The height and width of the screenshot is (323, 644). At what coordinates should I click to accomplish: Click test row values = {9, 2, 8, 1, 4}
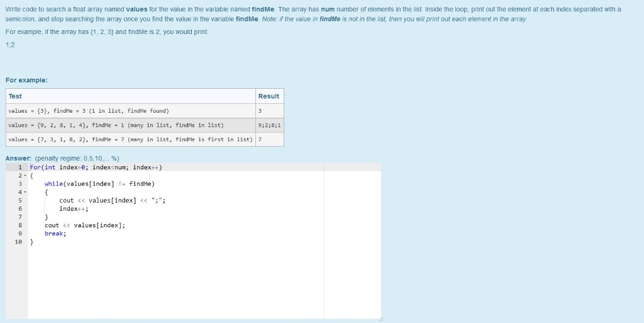131,125
